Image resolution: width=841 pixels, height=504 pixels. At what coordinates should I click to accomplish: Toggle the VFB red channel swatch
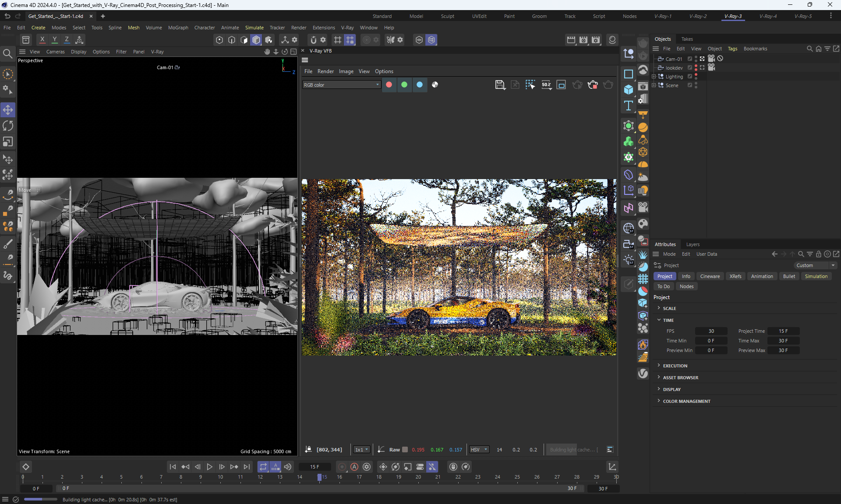tap(389, 85)
